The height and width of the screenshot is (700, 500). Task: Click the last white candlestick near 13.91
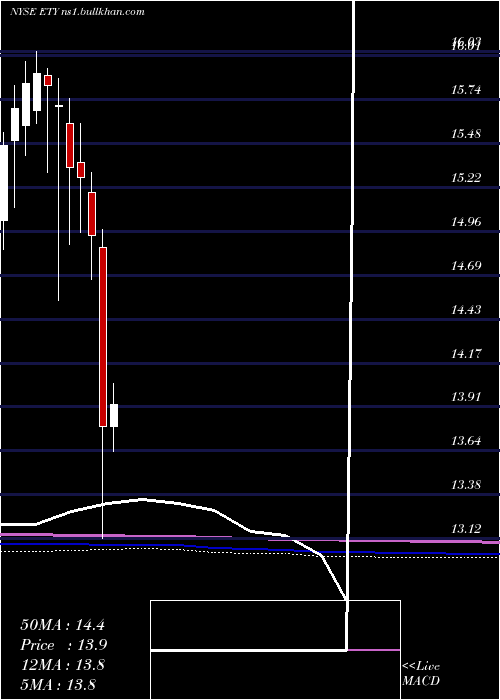[114, 416]
